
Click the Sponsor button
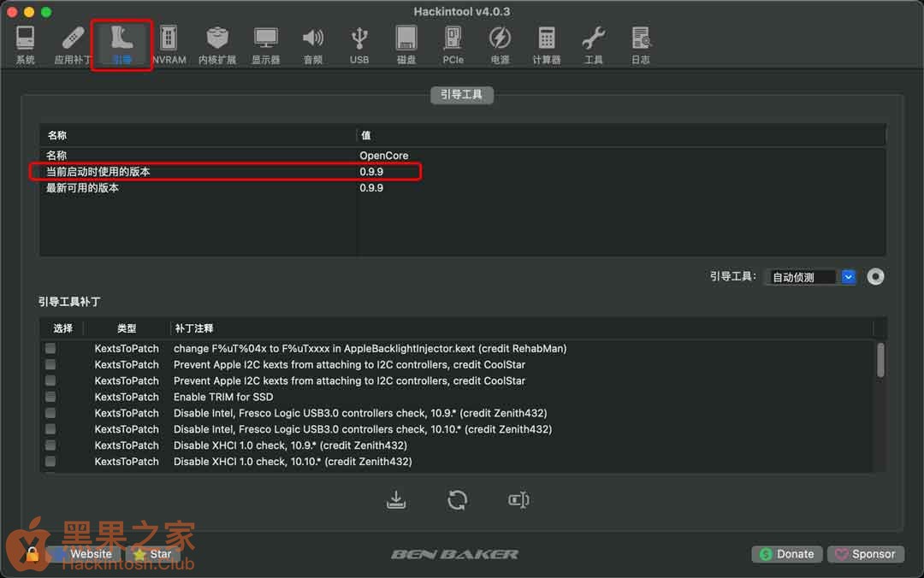pos(865,554)
